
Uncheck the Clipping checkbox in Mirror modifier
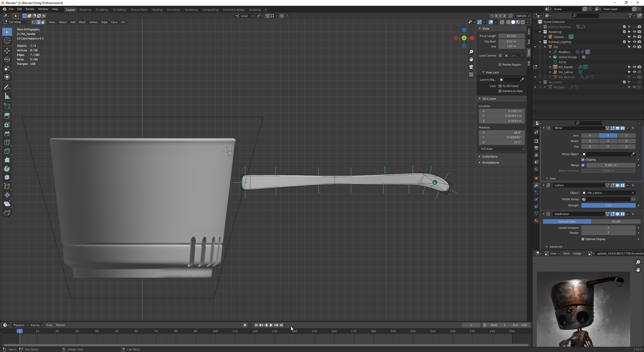[x=583, y=160]
